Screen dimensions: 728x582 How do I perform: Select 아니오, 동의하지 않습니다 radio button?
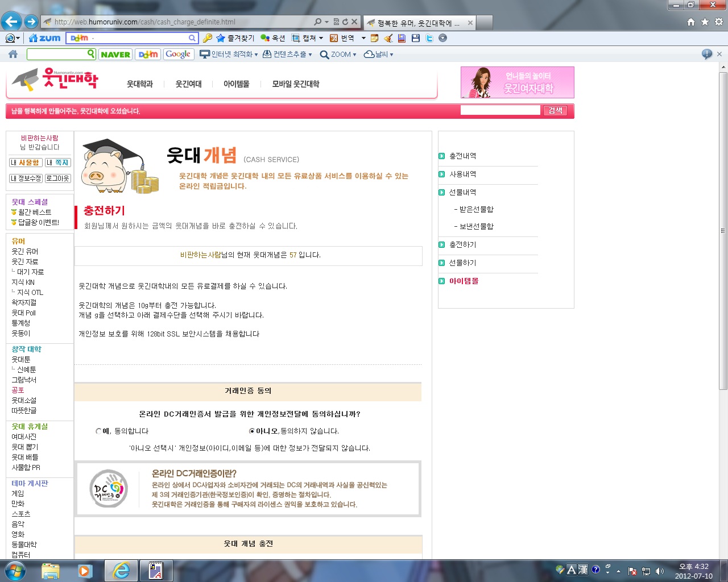tap(251, 431)
